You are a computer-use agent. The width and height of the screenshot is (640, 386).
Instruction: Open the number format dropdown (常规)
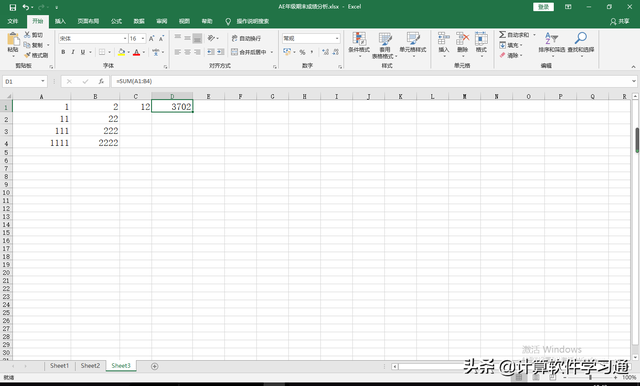coord(337,38)
